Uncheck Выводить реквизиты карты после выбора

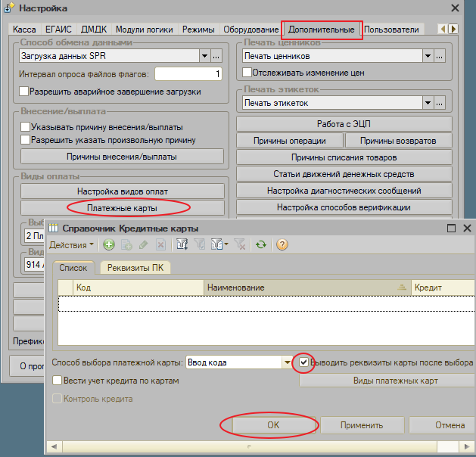click(303, 362)
